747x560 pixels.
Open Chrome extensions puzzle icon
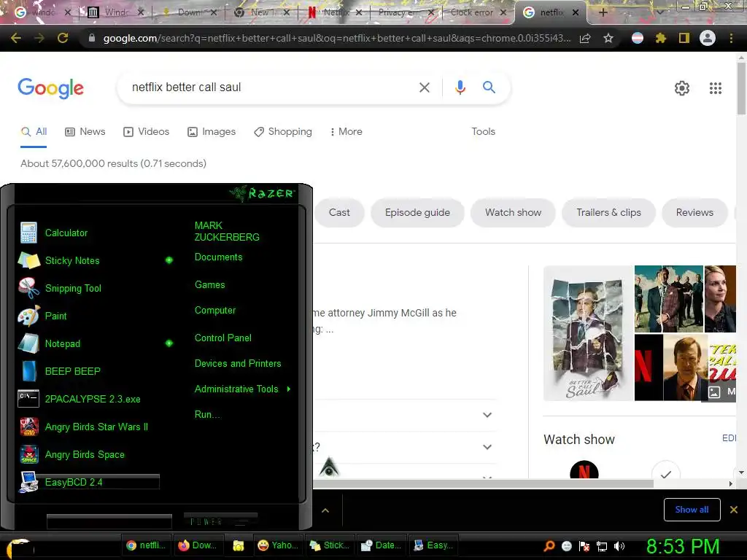pos(661,38)
